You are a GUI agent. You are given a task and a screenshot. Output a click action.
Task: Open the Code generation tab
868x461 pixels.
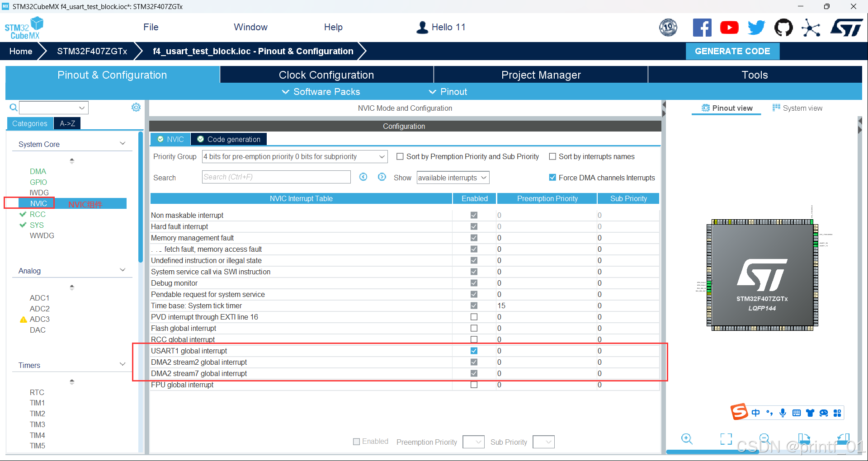click(229, 139)
